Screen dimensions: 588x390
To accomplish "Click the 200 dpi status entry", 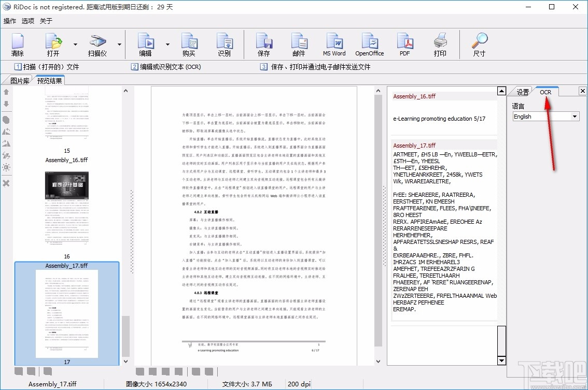I will click(x=299, y=384).
